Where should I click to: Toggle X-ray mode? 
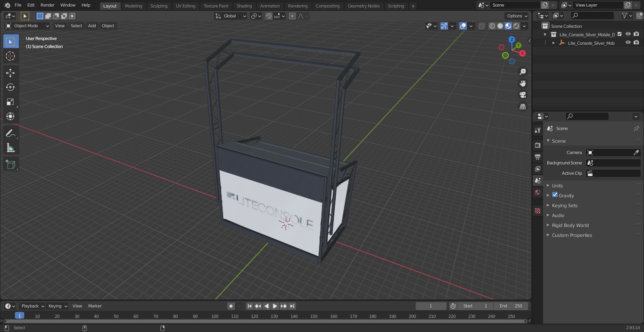(481, 26)
